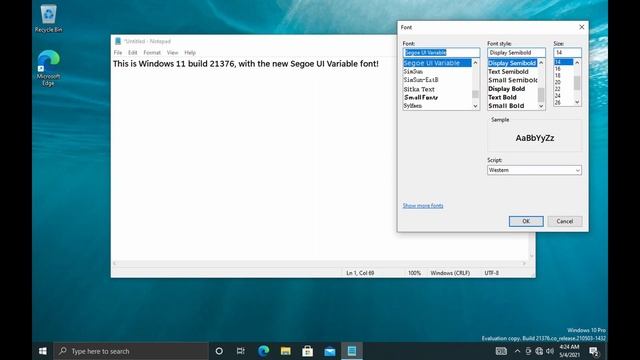
Task: Click the Font style input field
Action: point(516,53)
